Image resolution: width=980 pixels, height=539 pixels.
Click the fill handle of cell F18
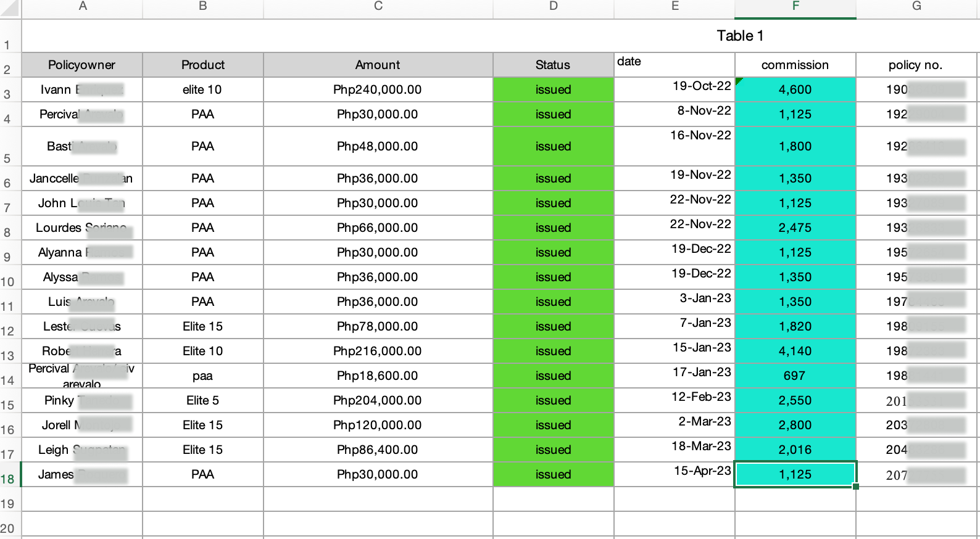point(856,487)
